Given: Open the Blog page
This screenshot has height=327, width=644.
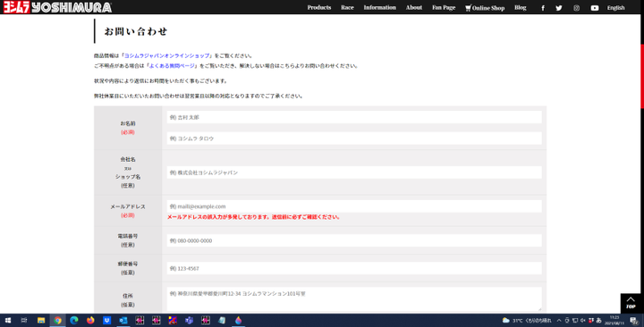Looking at the screenshot, I should 520,7.
